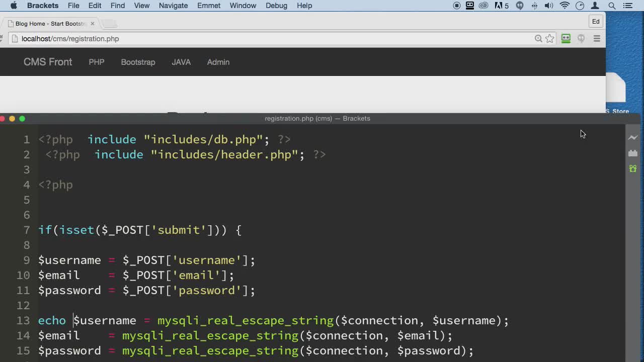
Task: Click the page icon beside the URL
Action: tap(15, 39)
